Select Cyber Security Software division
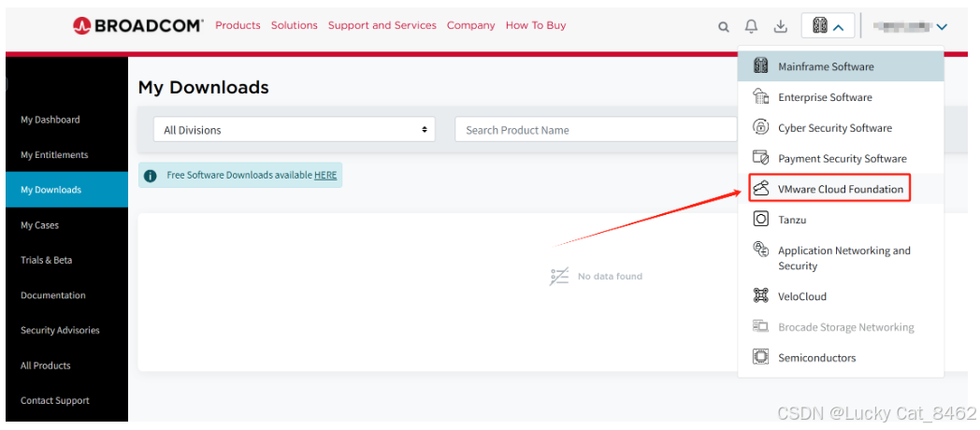Image resolution: width=980 pixels, height=430 pixels. pyautogui.click(x=841, y=127)
